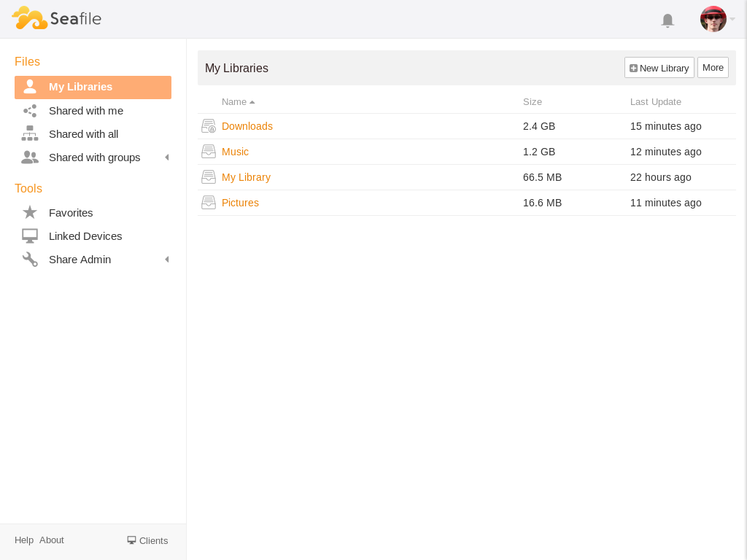Select My Libraries in the sidebar

tap(80, 87)
